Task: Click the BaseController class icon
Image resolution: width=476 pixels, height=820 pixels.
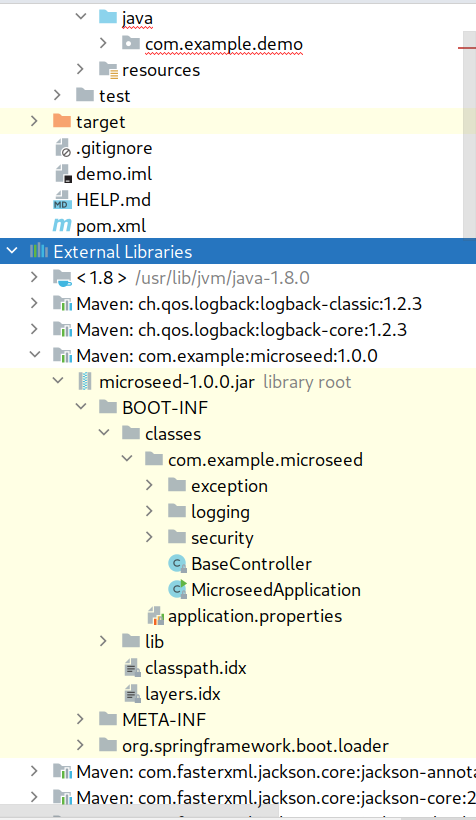Action: click(177, 564)
